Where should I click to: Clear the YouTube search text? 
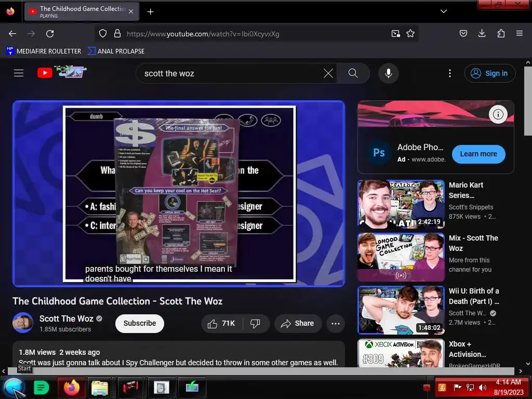(328, 73)
